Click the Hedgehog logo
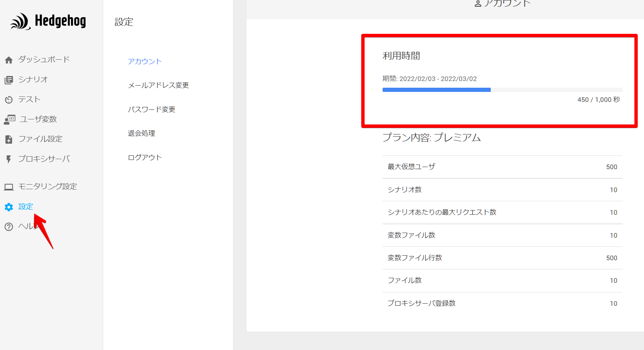This screenshot has height=350, width=644. [48, 21]
